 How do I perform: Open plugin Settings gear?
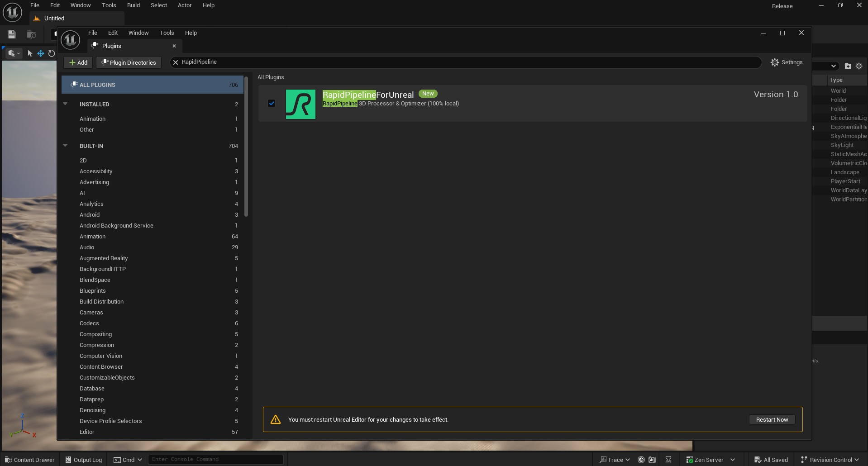787,62
